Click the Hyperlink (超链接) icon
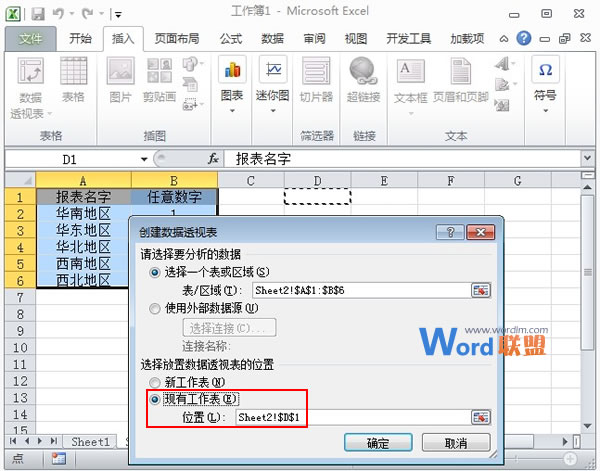Viewport: 600px width, 471px height. [363, 73]
